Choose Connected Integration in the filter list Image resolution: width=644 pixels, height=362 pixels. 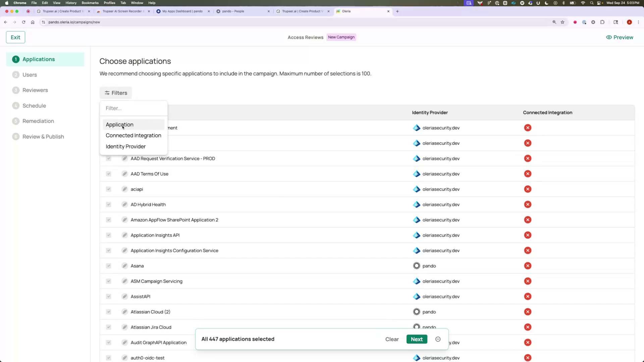click(x=133, y=135)
